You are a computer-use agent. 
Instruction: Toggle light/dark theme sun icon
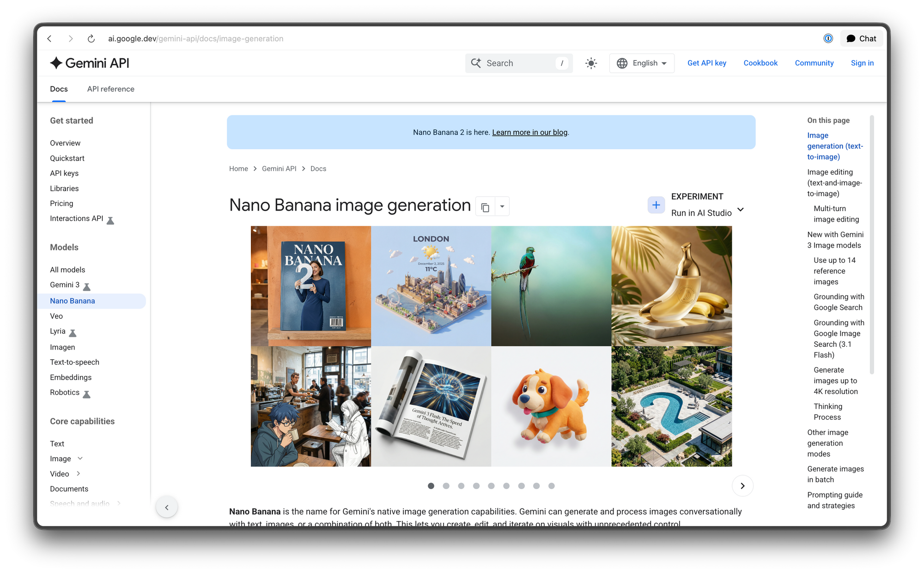[591, 63]
